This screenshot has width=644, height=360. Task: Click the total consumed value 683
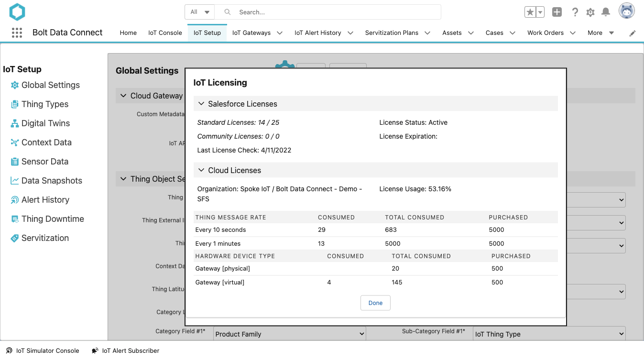point(391,229)
